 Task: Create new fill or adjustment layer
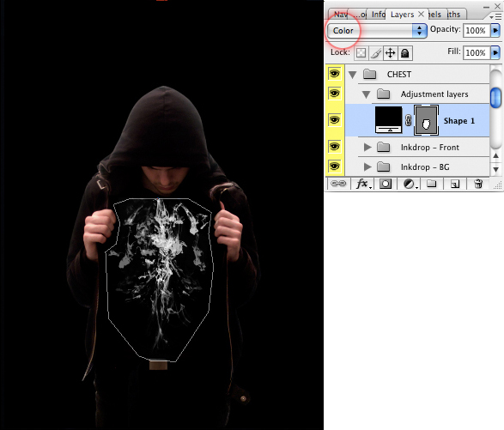pyautogui.click(x=410, y=184)
